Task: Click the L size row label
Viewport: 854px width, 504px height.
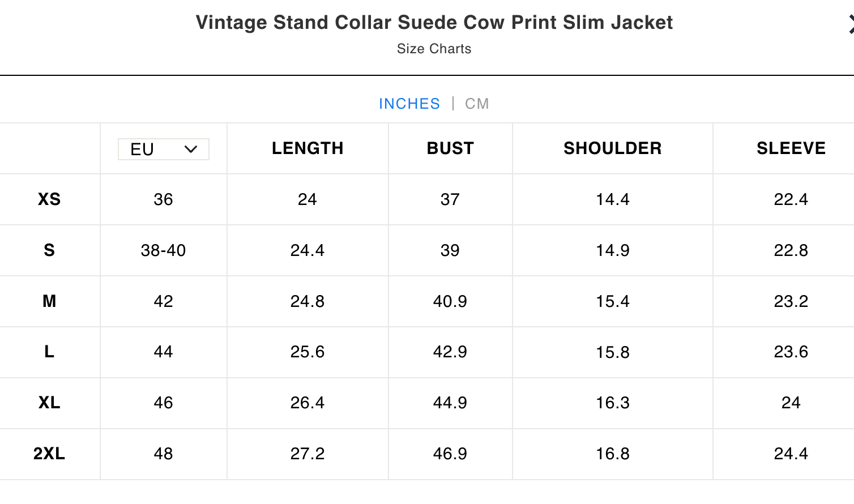Action: (49, 352)
